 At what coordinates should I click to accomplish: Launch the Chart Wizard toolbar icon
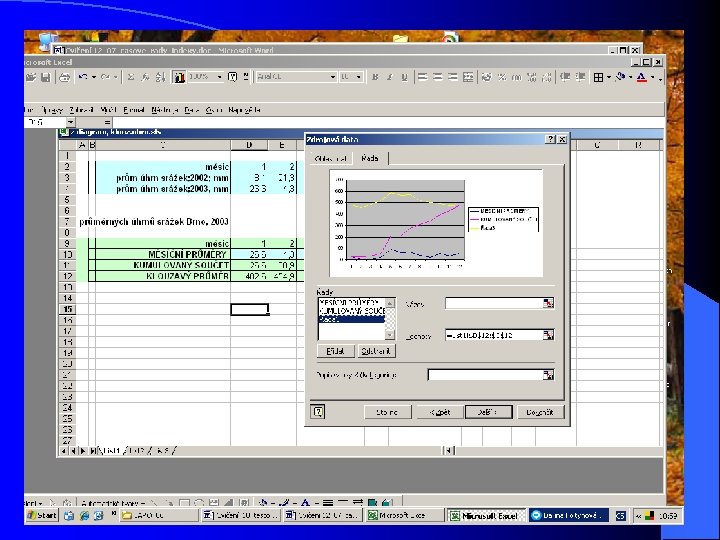coord(179,77)
